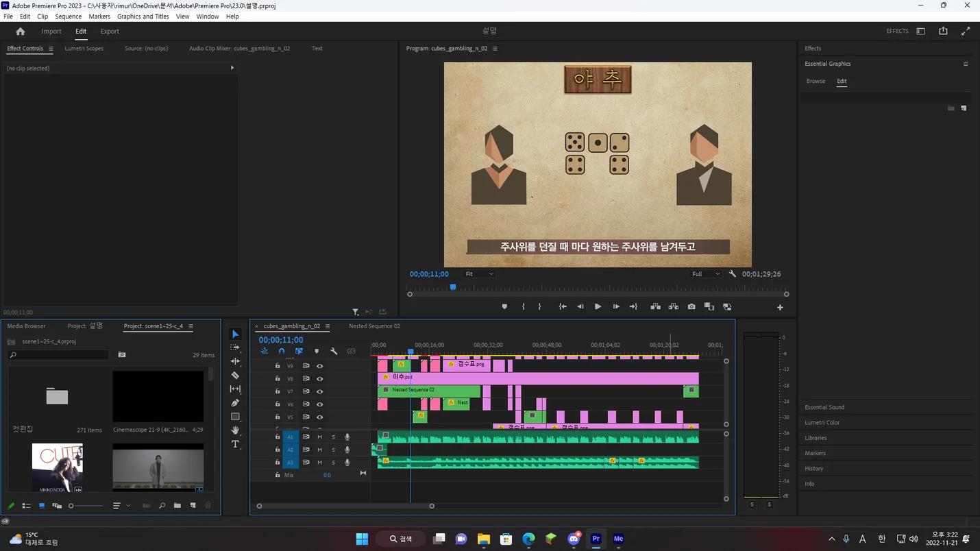Image resolution: width=980 pixels, height=551 pixels.
Task: Hide track V7 with eye icon
Action: click(x=319, y=391)
